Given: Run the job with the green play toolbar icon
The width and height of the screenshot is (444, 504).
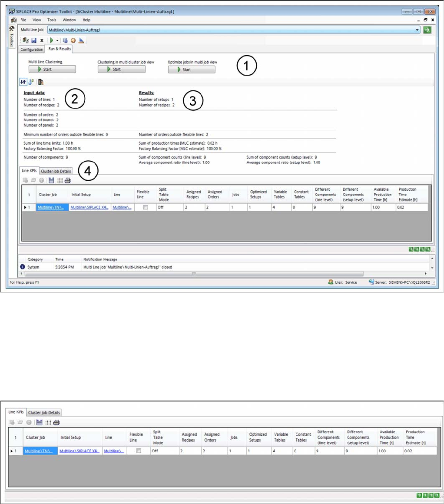Looking at the screenshot, I should point(51,40).
